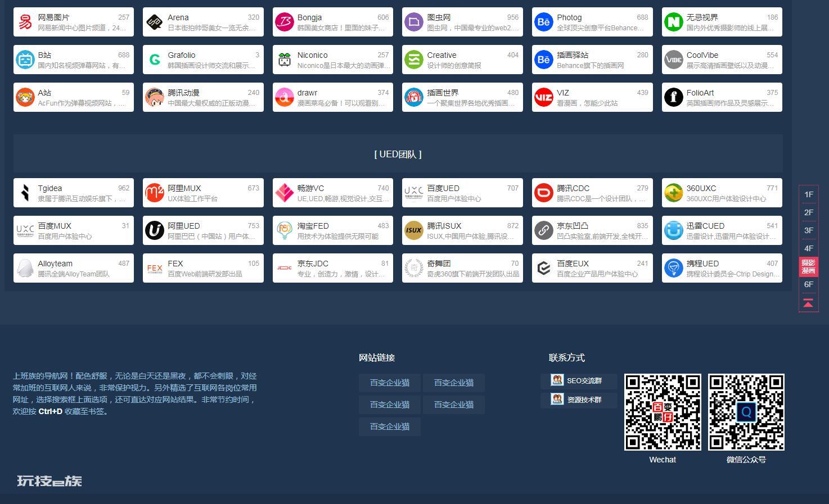Open the Behance icon on the Photog card
Viewport: 829px width, 504px height.
544,22
